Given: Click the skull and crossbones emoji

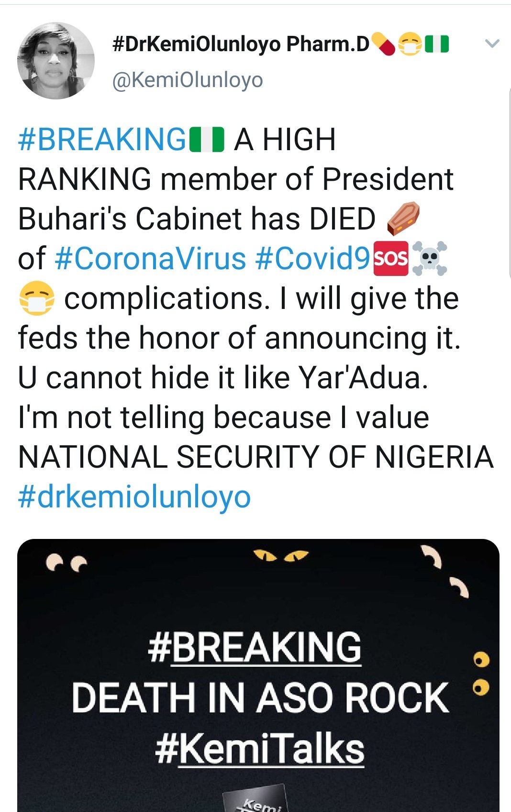Looking at the screenshot, I should 430,259.
